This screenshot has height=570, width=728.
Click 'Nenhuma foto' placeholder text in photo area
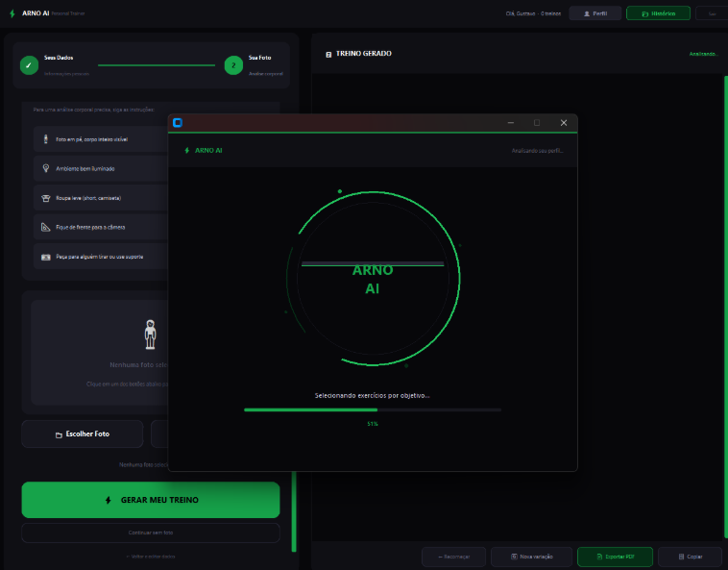point(139,364)
